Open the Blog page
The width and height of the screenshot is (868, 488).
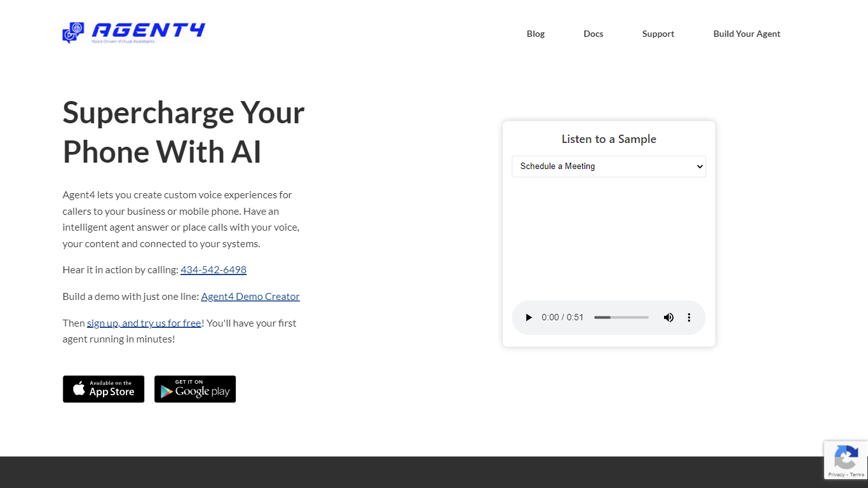click(536, 34)
